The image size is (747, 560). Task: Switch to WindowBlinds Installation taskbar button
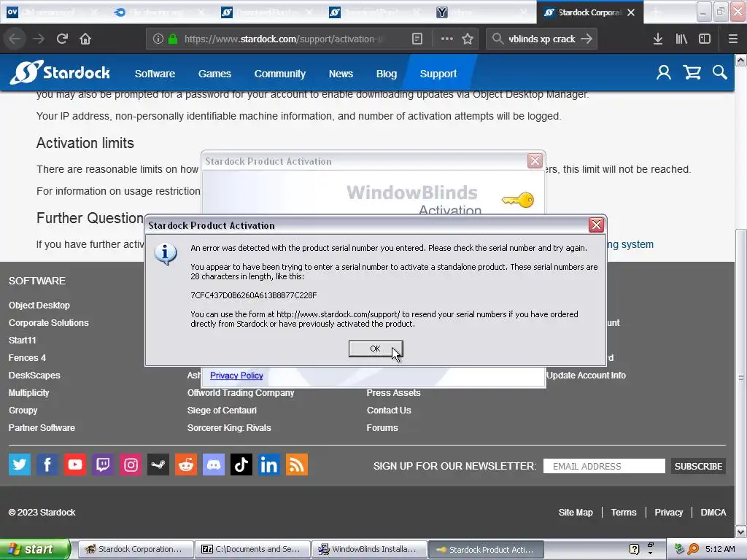370,549
